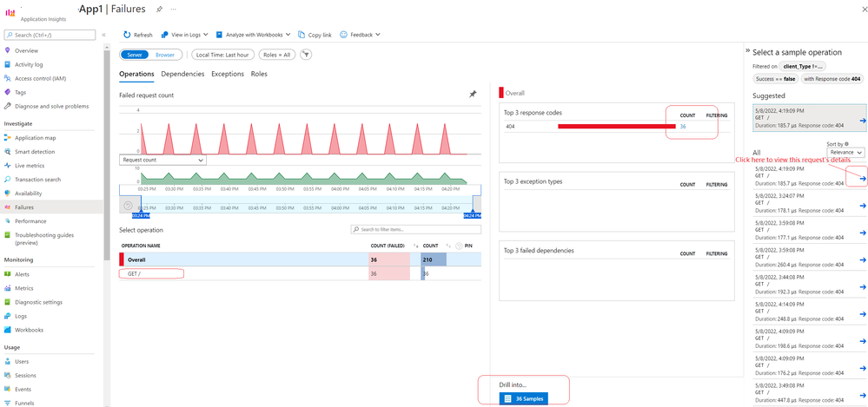Switch to the Dependencies tab
The height and width of the screenshot is (407, 868).
click(182, 74)
